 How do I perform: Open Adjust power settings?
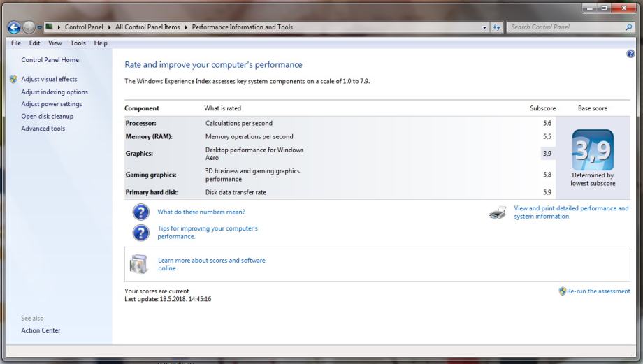[52, 104]
